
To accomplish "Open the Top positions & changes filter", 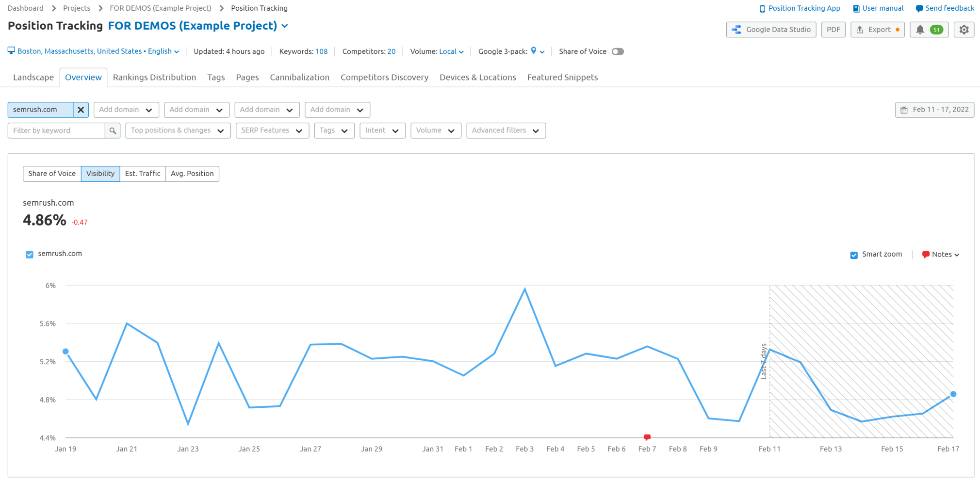I will coord(178,130).
